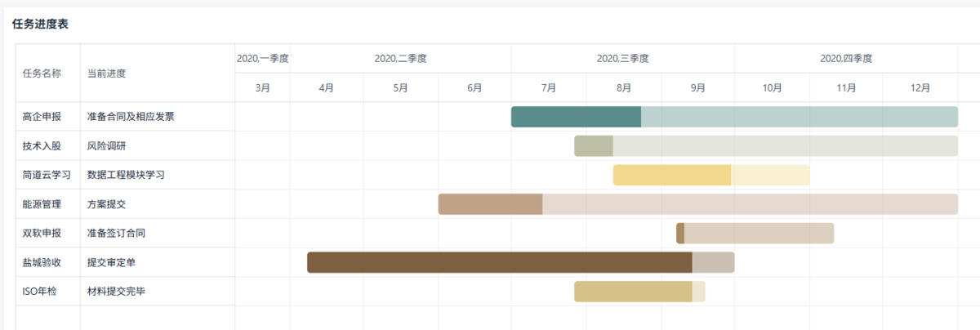Click the 任务名称 column header

tap(42, 73)
